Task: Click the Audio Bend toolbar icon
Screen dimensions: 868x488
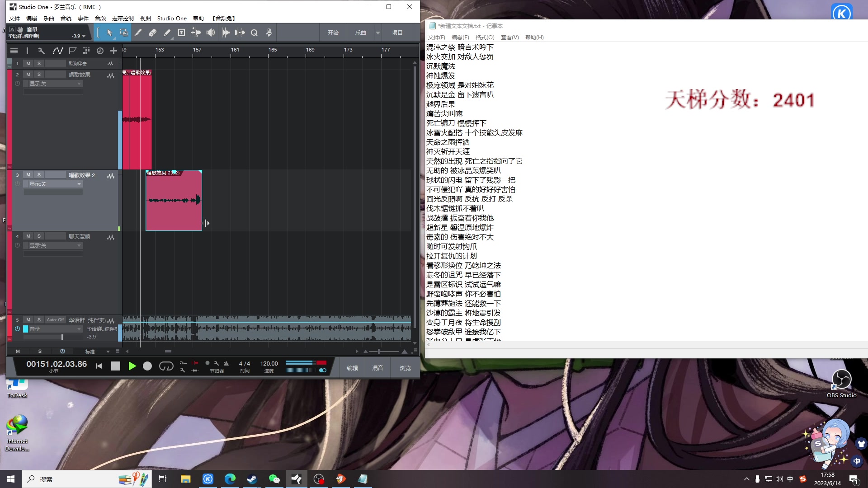Action: click(x=240, y=33)
